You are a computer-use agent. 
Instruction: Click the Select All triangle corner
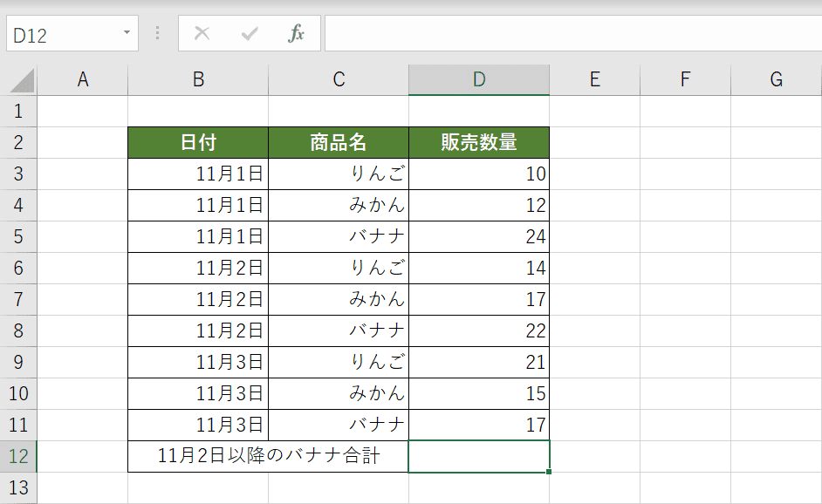pos(22,80)
